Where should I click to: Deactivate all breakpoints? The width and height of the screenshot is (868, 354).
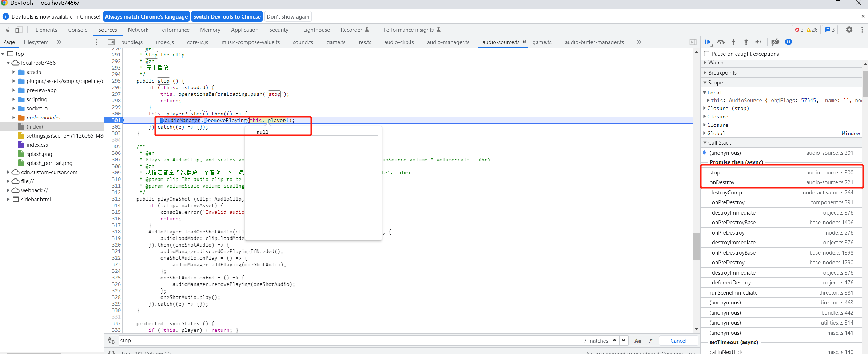click(x=775, y=42)
